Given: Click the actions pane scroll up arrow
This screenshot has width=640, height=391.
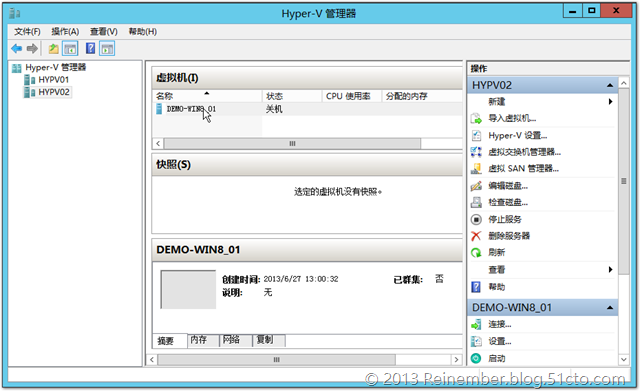Looking at the screenshot, I should tap(624, 83).
